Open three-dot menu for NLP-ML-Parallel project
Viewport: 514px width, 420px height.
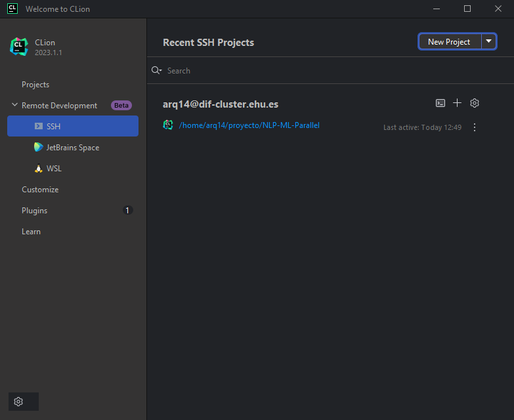[475, 127]
